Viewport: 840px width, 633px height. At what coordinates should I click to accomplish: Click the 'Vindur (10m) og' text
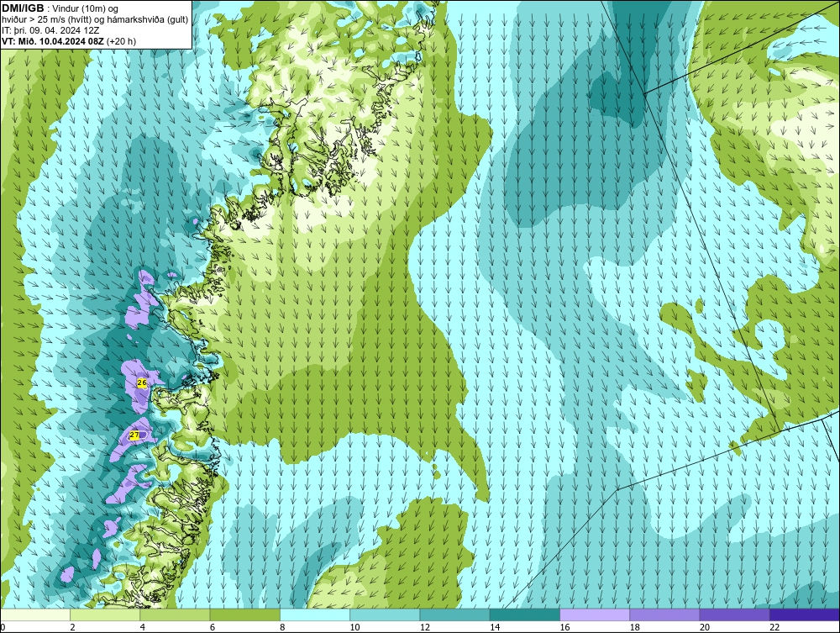click(87, 9)
